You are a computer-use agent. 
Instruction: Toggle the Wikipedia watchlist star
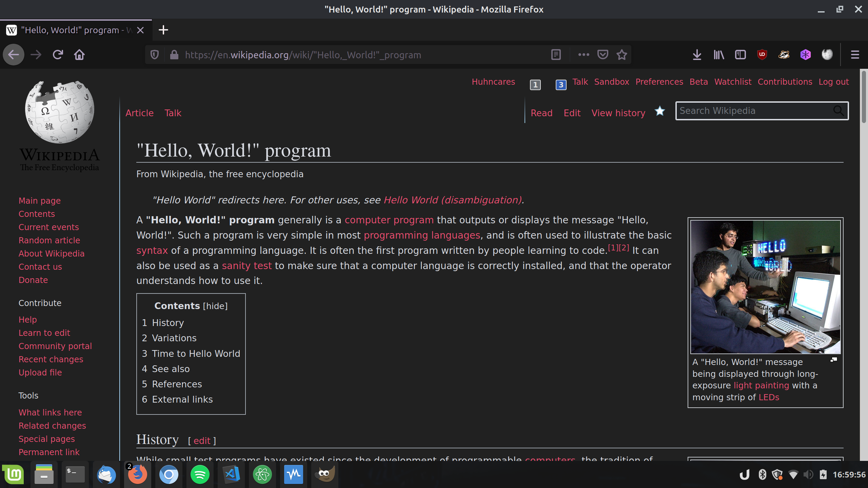(660, 111)
